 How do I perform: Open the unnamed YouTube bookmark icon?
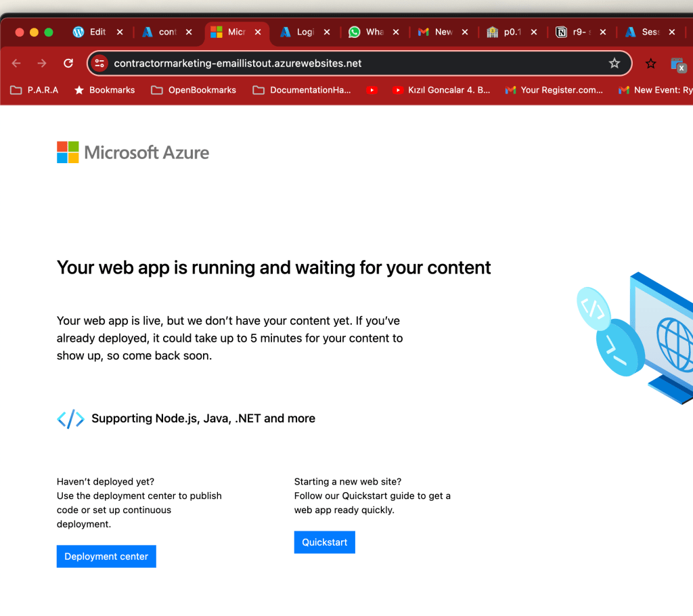pos(372,90)
